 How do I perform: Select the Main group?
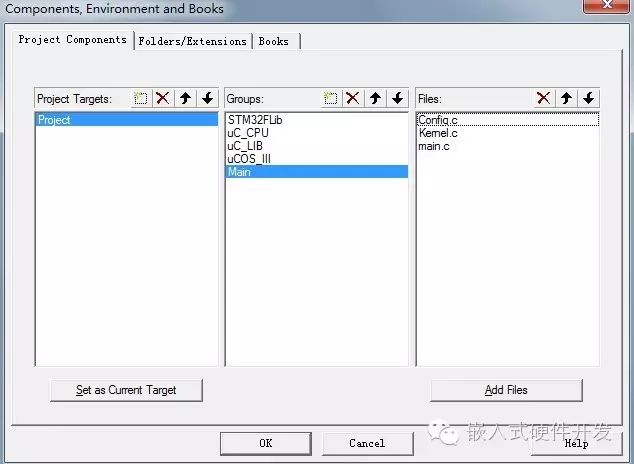pos(317,172)
